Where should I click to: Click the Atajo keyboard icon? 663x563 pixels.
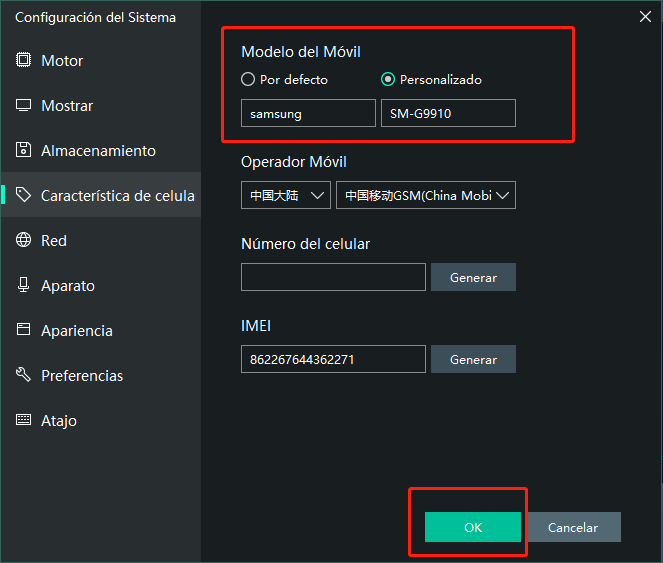tap(23, 420)
